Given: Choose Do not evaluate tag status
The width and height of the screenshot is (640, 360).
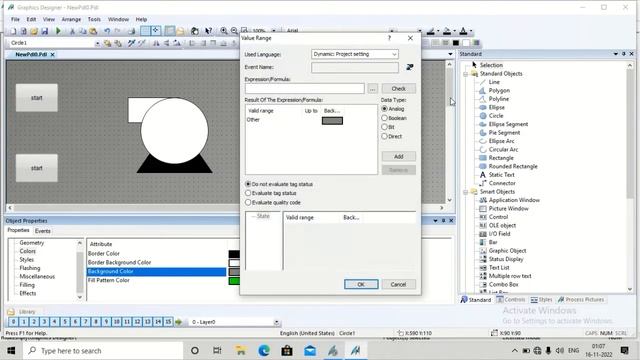Looking at the screenshot, I should click(248, 184).
